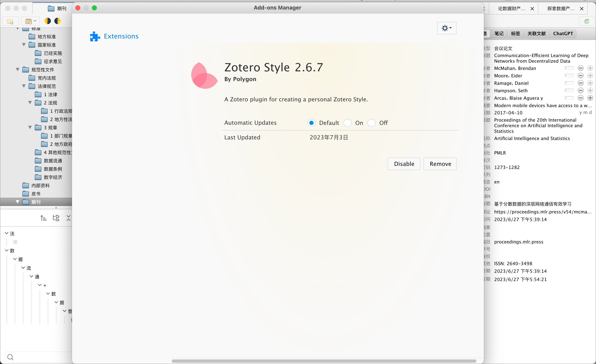
Task: Select the Default automatic updates option
Action: (311, 123)
